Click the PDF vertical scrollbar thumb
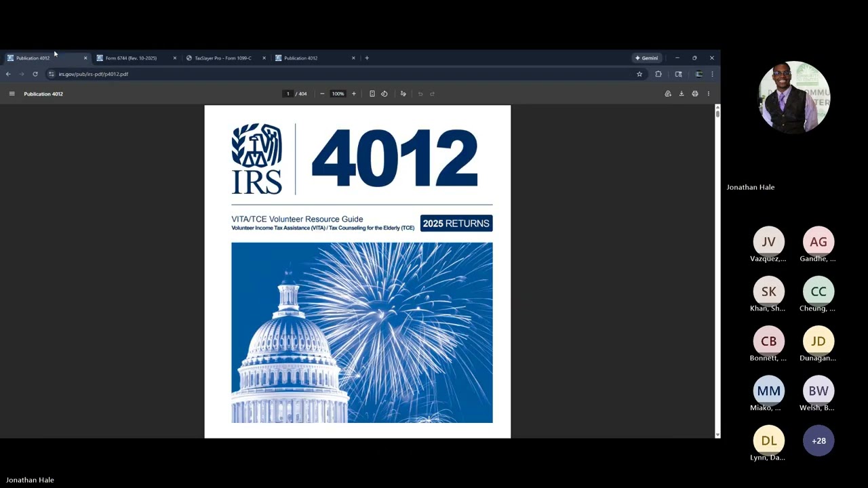868x488 pixels. (x=717, y=113)
